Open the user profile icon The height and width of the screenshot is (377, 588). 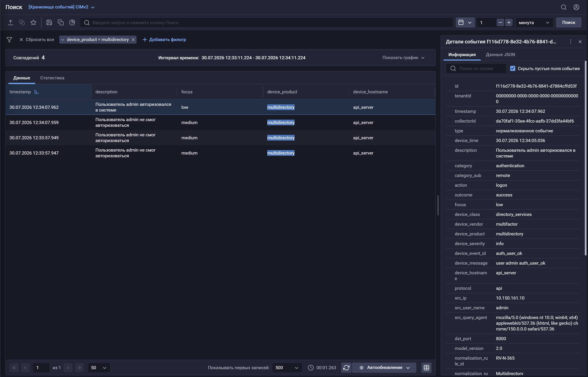[x=576, y=7]
